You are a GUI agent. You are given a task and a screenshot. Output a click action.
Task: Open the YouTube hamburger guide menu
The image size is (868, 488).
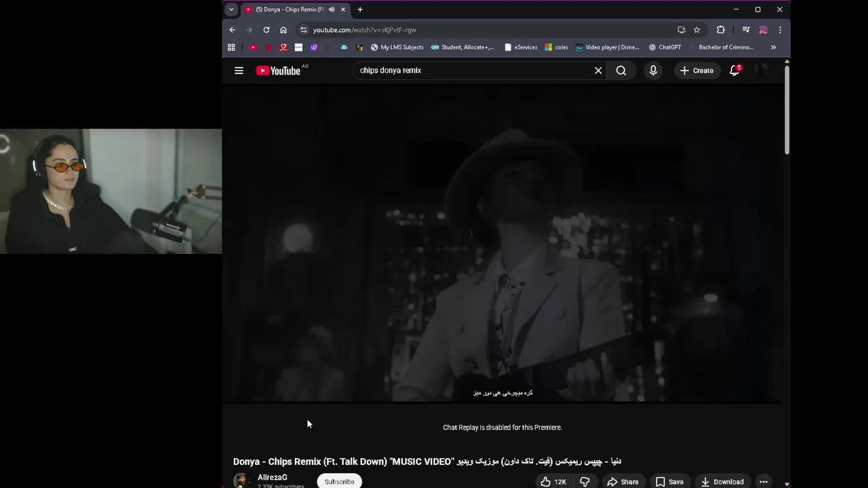coord(239,70)
